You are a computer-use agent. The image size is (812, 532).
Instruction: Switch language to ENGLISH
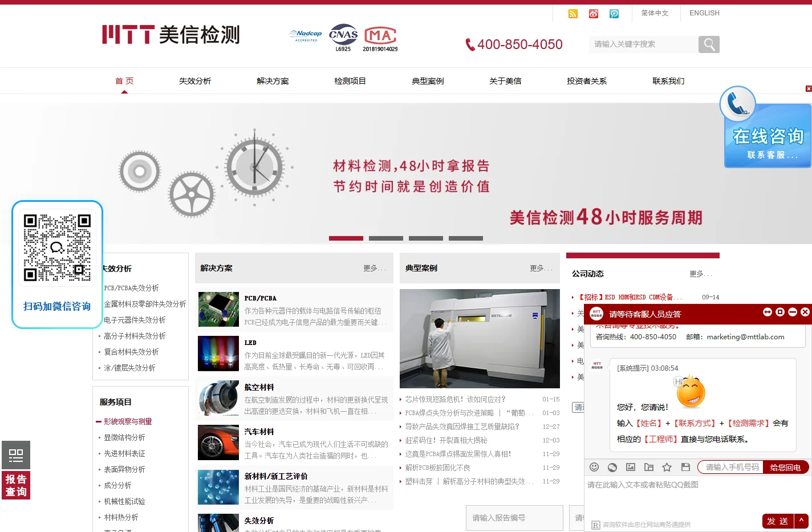tap(704, 13)
